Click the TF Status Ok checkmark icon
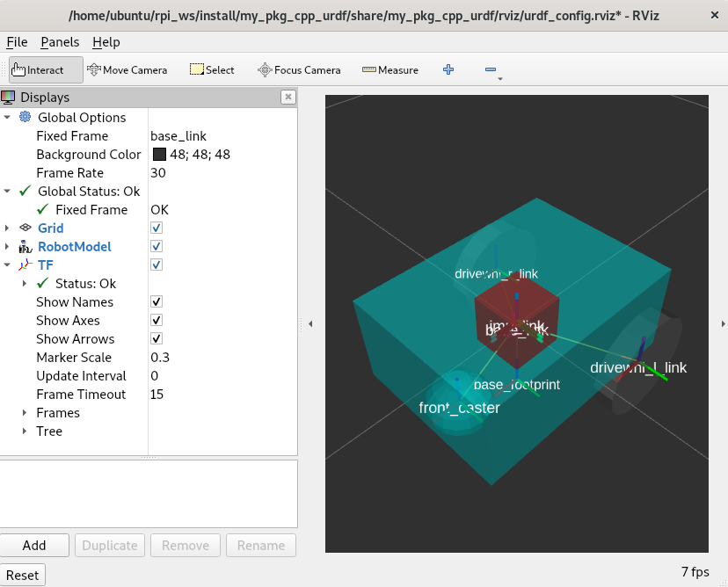 pyautogui.click(x=43, y=283)
